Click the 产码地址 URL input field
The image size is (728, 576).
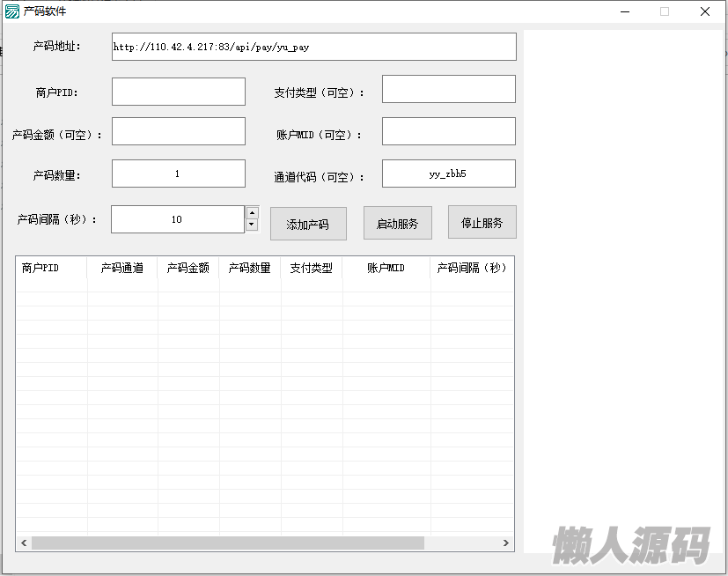coord(314,47)
